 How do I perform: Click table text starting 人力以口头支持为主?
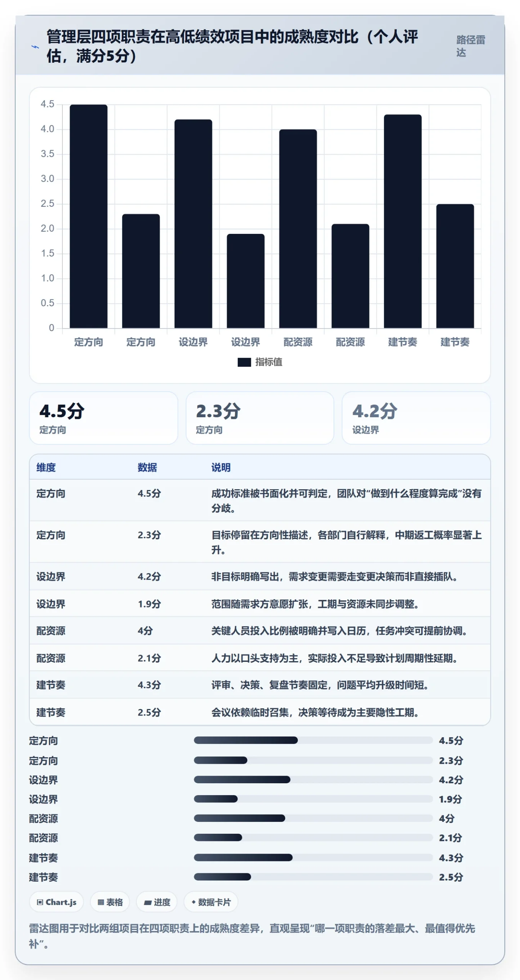pos(335,658)
